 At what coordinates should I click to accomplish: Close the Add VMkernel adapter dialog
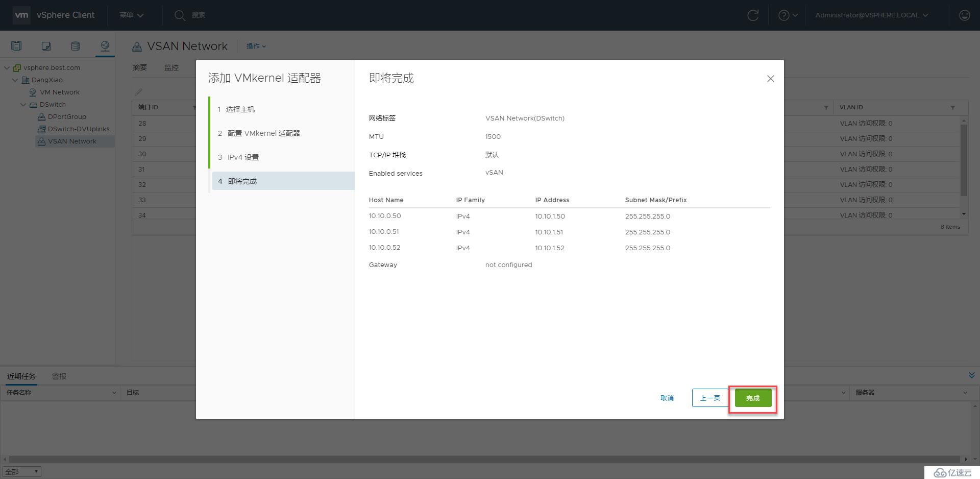coord(770,79)
